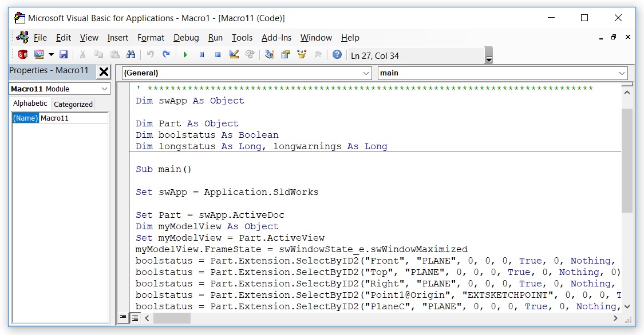Click the Run Sub green play icon
The image size is (644, 335).
(x=185, y=54)
